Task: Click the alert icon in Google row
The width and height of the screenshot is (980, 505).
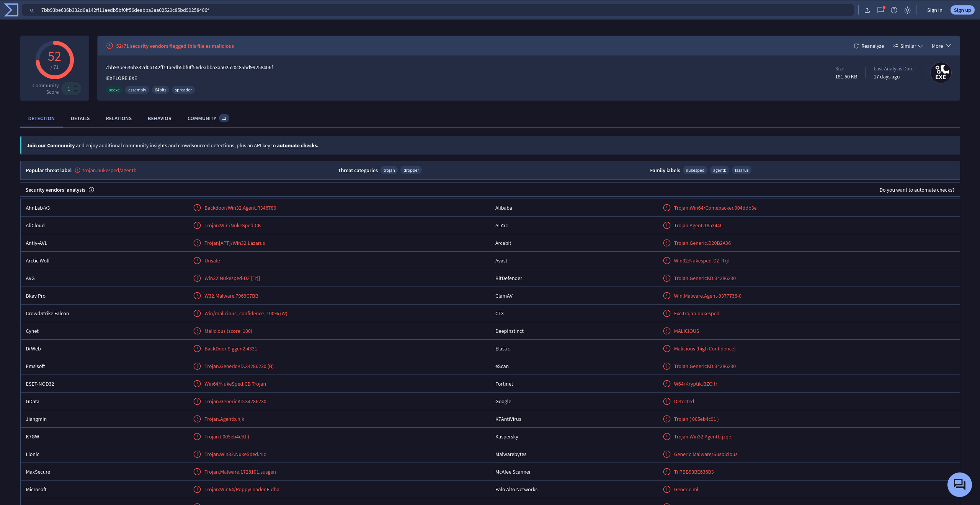Action: click(667, 401)
